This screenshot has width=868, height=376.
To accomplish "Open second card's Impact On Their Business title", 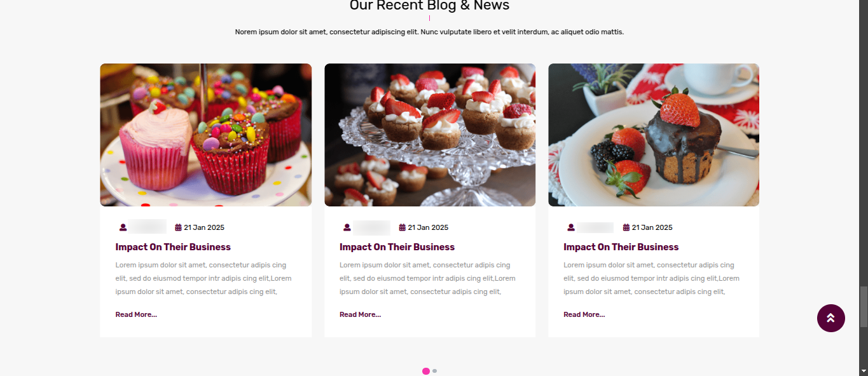I will pos(397,247).
